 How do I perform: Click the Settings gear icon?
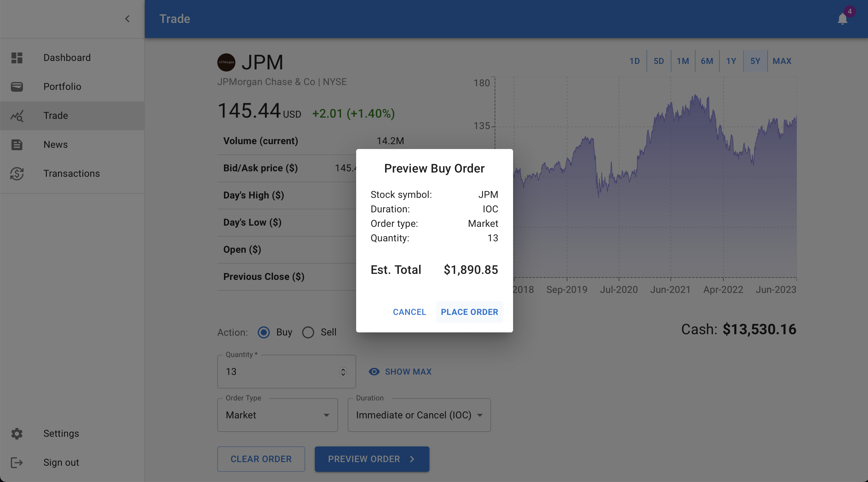17,433
